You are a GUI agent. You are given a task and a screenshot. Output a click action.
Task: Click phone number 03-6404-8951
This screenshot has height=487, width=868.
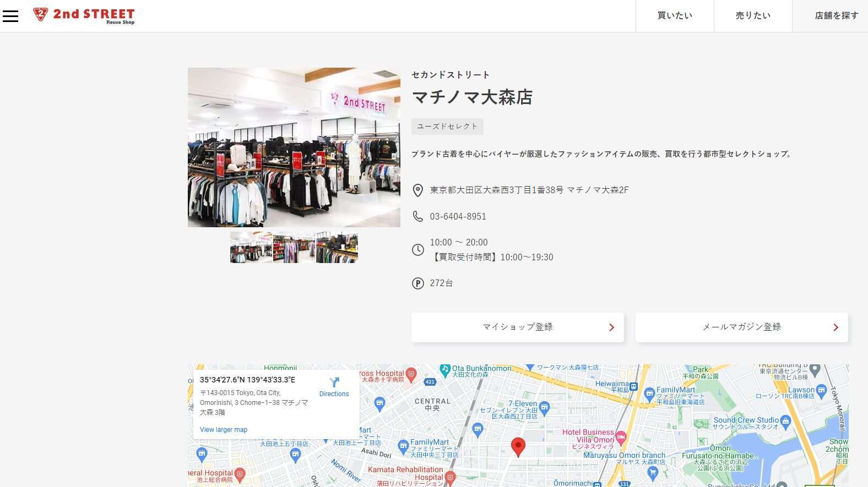458,216
